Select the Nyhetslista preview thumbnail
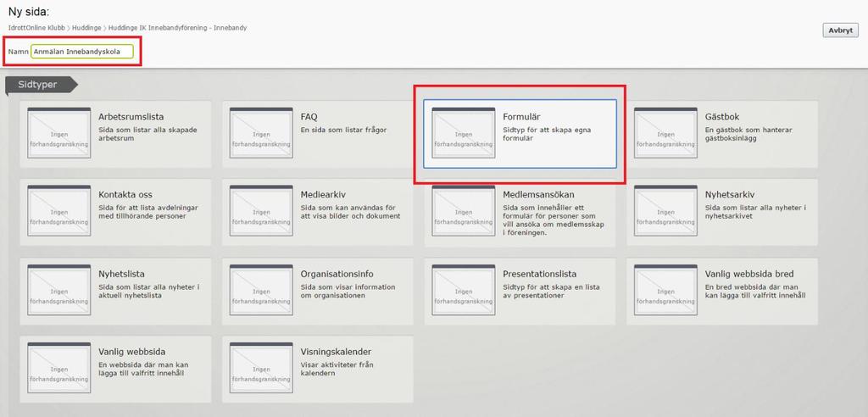 pyautogui.click(x=58, y=290)
